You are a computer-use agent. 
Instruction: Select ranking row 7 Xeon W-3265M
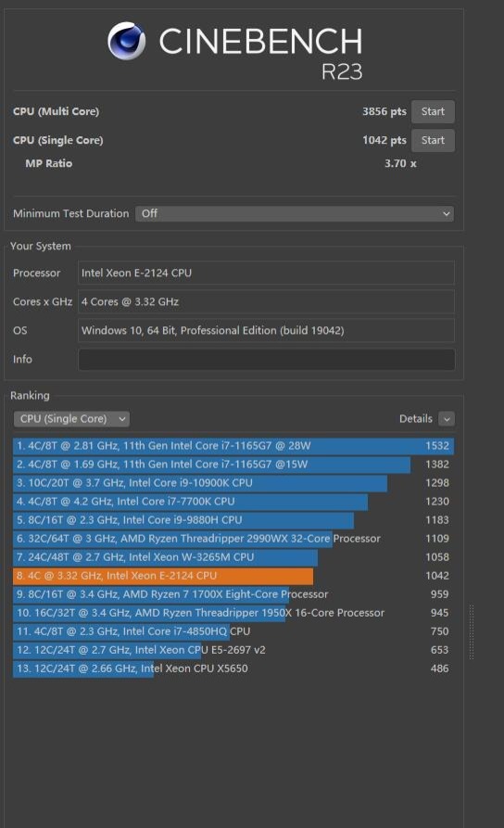(233, 557)
